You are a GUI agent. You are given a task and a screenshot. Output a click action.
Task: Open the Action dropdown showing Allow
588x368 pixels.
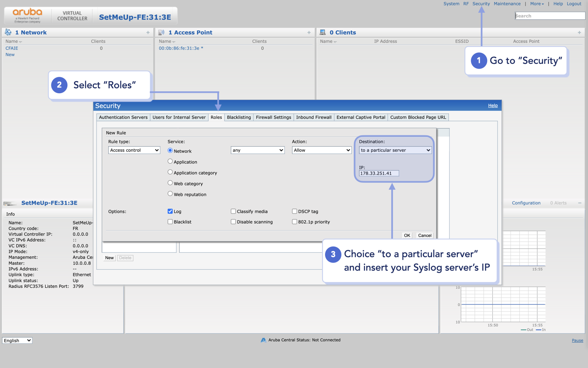(x=321, y=150)
